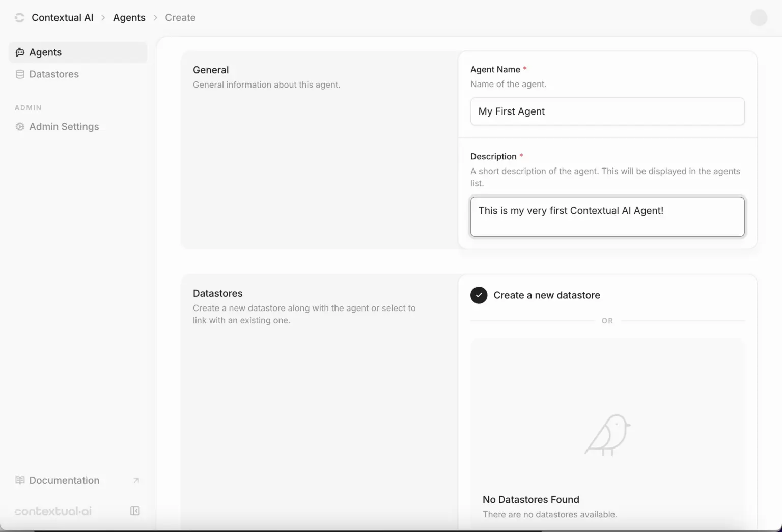Click the Agents chat icon in sidebar
Image resolution: width=782 pixels, height=532 pixels.
tap(20, 52)
